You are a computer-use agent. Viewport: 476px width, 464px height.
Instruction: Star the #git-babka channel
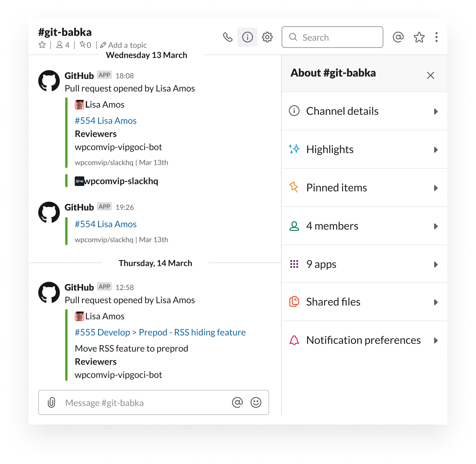[42, 45]
